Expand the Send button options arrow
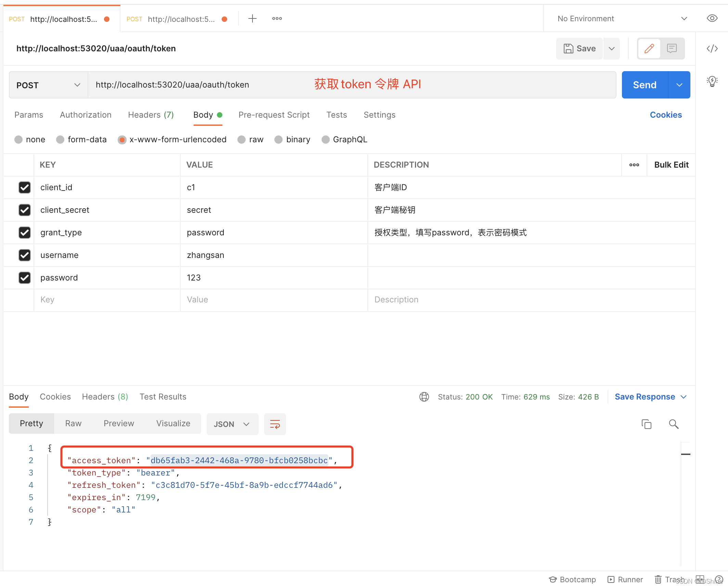The image size is (728, 587). 679,85
